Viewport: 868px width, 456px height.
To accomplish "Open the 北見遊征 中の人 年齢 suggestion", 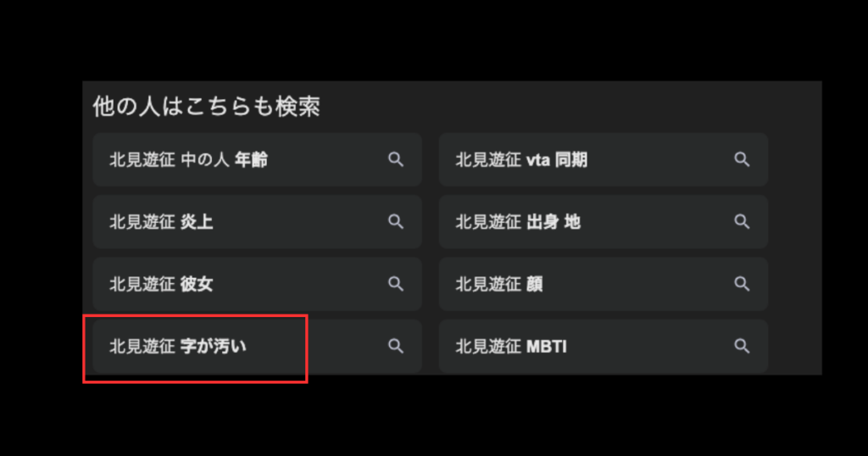I will (x=189, y=160).
